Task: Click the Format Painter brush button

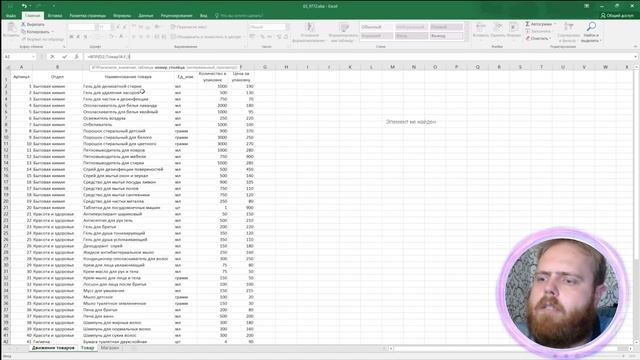Action: tap(42, 39)
